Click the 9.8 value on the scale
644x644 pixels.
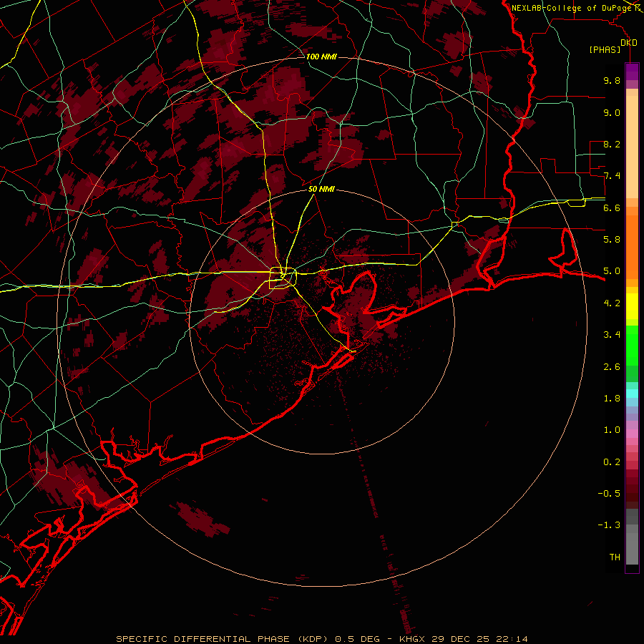coord(612,80)
